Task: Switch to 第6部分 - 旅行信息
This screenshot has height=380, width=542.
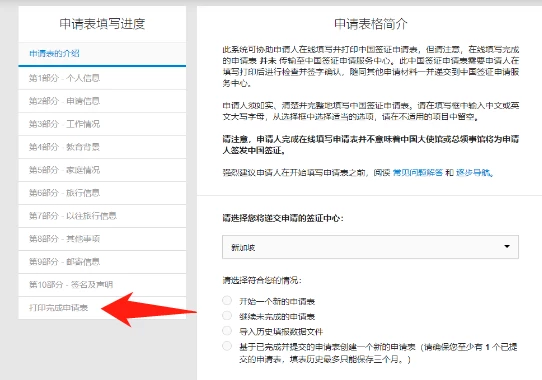Action: pos(102,193)
